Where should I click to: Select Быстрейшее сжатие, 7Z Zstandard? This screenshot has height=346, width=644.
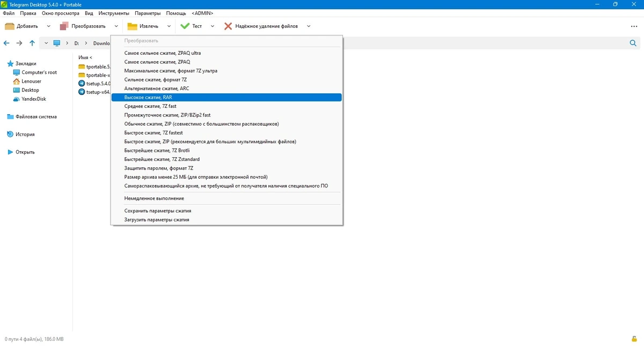pyautogui.click(x=226, y=159)
